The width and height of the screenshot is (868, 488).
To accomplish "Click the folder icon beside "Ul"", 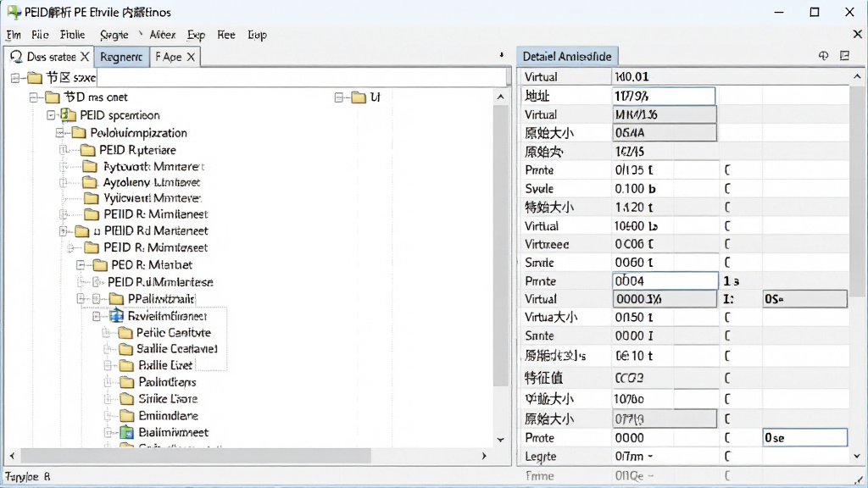I will [359, 97].
